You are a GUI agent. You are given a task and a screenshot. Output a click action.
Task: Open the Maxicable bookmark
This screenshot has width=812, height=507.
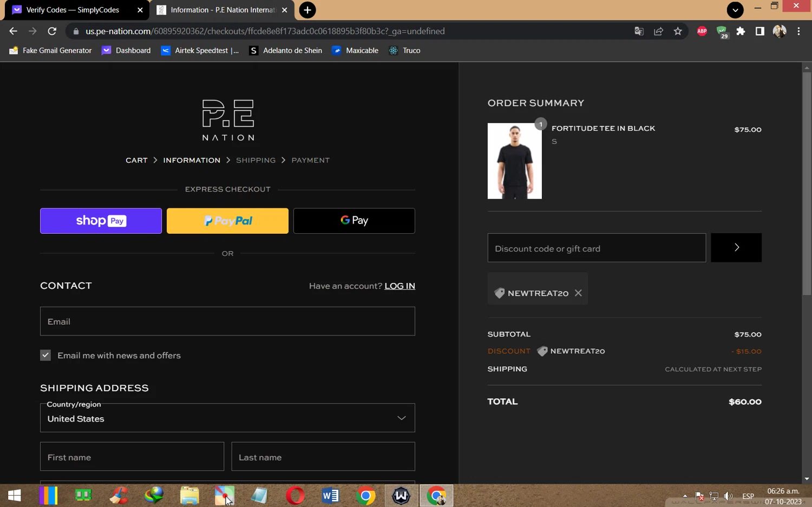pyautogui.click(x=355, y=50)
